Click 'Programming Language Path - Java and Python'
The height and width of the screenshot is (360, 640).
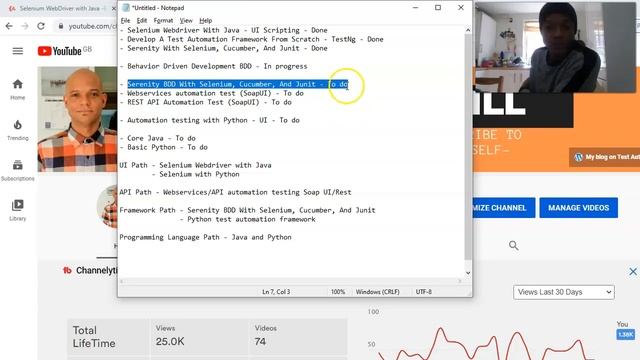[205, 237]
